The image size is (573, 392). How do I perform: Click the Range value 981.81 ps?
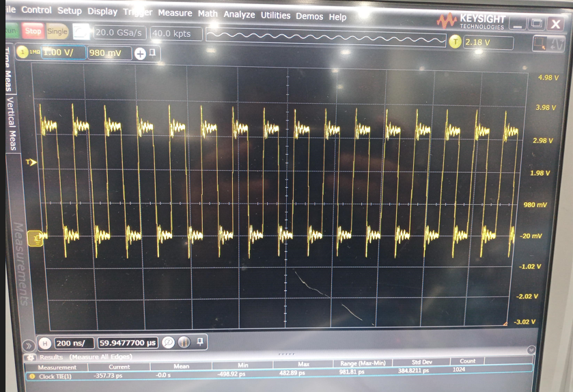point(352,372)
